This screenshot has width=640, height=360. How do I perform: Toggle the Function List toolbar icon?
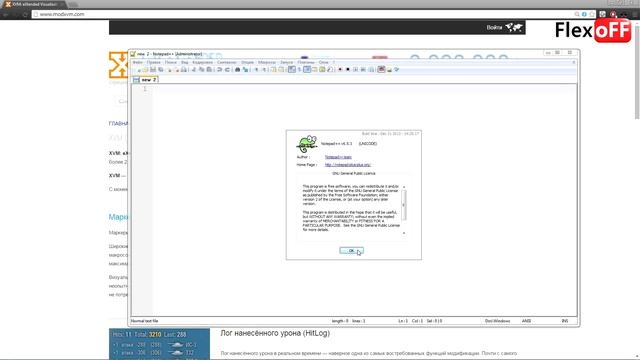[330, 70]
